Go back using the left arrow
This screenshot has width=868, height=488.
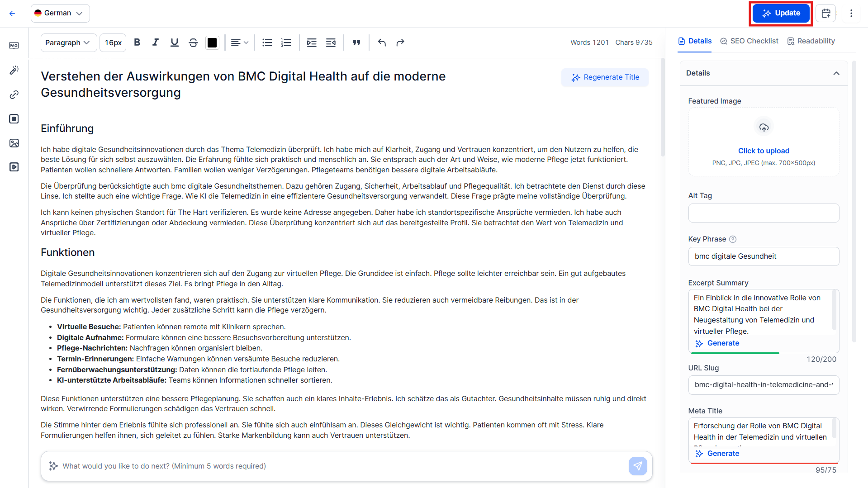coord(12,14)
